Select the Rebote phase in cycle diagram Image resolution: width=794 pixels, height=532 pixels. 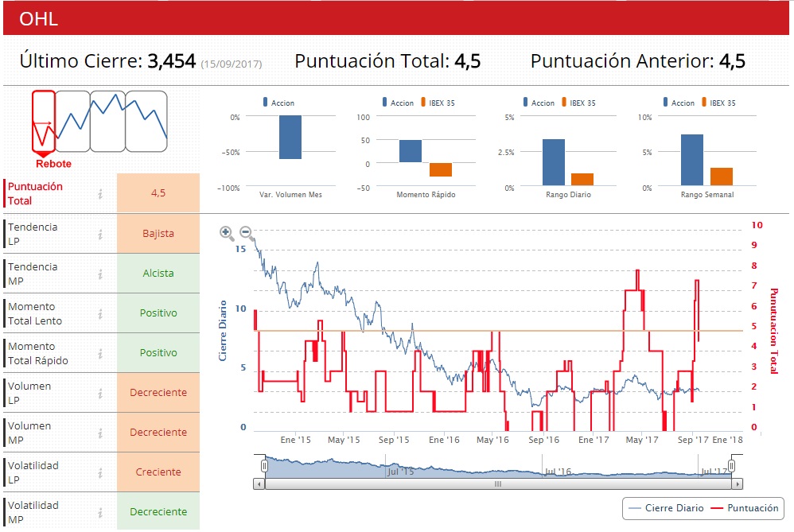tap(44, 122)
